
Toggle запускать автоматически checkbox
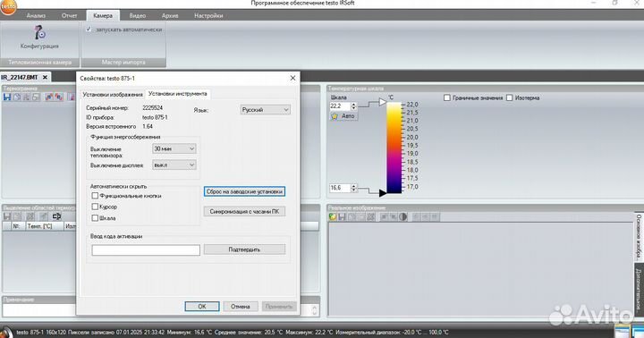[89, 30]
